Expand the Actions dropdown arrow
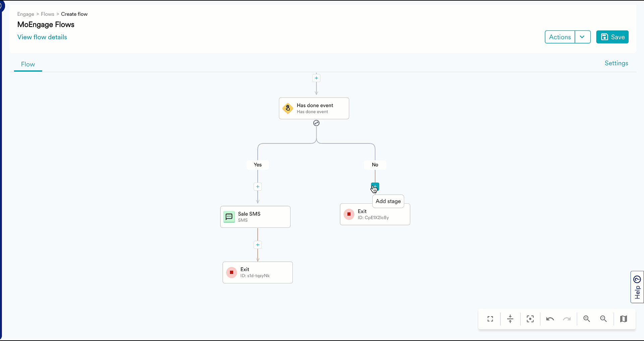The image size is (644, 341). (x=582, y=37)
